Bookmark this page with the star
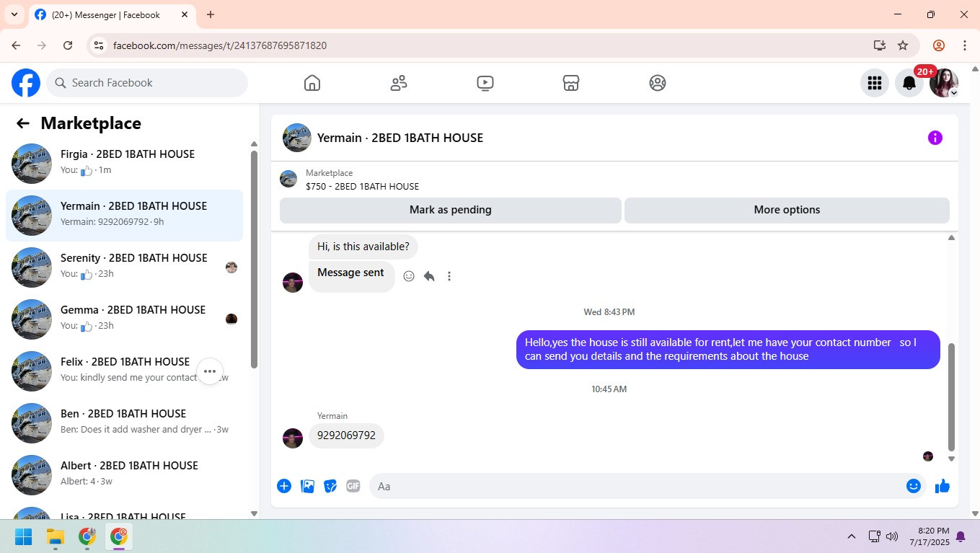 point(903,45)
